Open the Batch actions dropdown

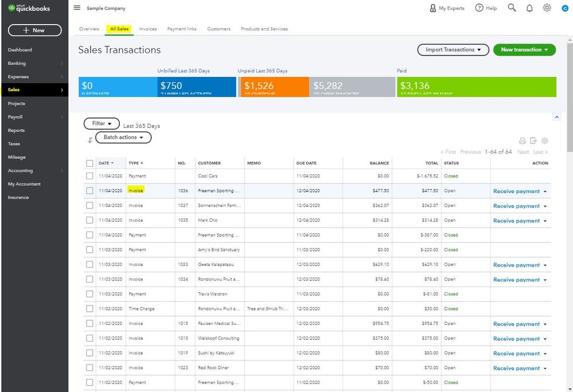click(x=123, y=137)
